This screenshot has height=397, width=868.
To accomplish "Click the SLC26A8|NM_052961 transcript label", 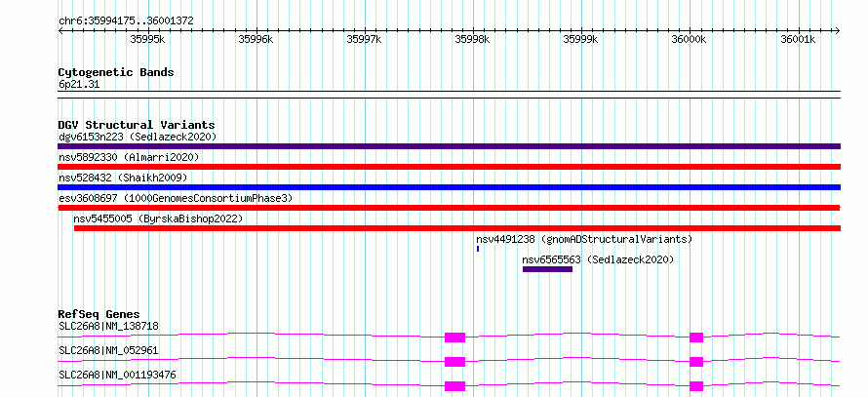I will (108, 350).
